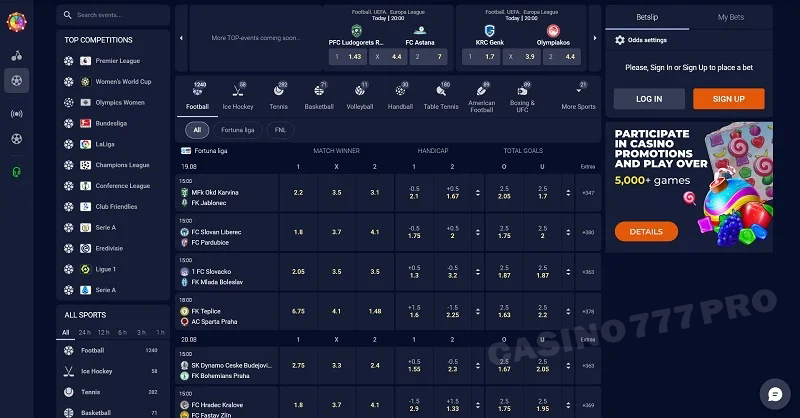Select the Table Tennis sport icon
The image size is (800, 418).
pos(441,90)
